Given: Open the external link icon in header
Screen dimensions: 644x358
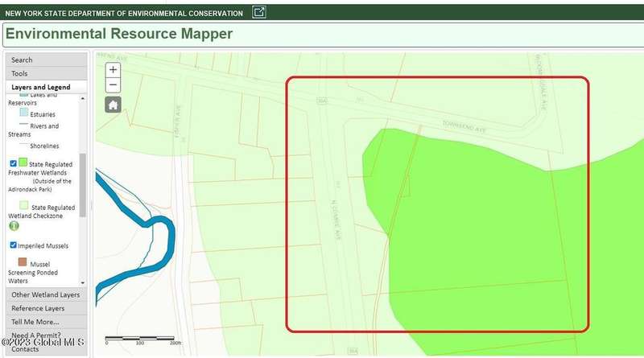Looking at the screenshot, I should point(258,12).
